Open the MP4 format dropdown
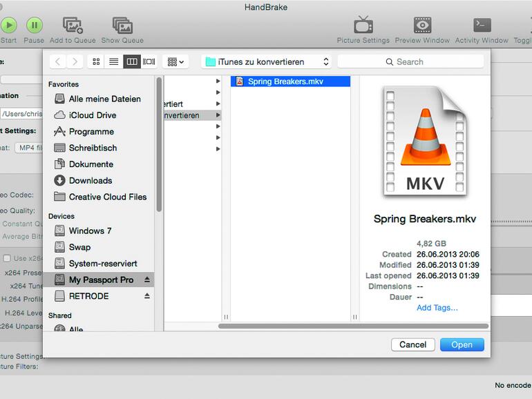This screenshot has height=399, width=532. [28, 148]
